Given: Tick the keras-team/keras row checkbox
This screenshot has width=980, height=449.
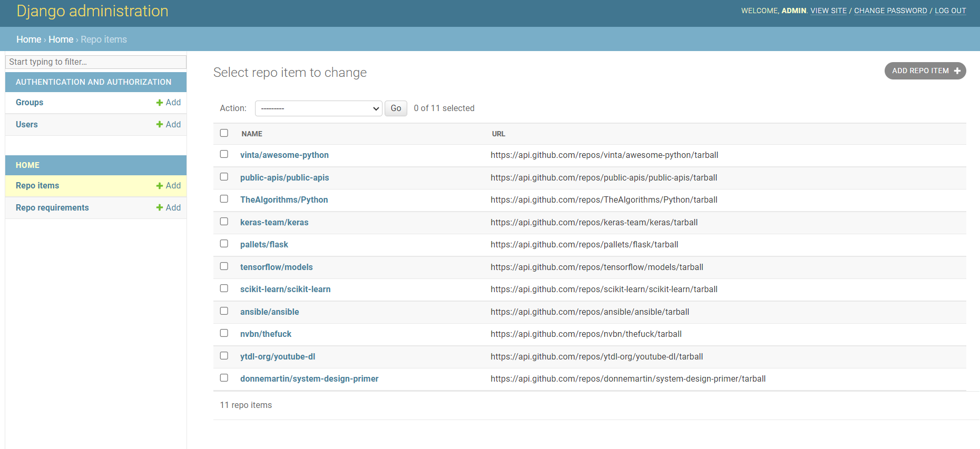Looking at the screenshot, I should (224, 222).
